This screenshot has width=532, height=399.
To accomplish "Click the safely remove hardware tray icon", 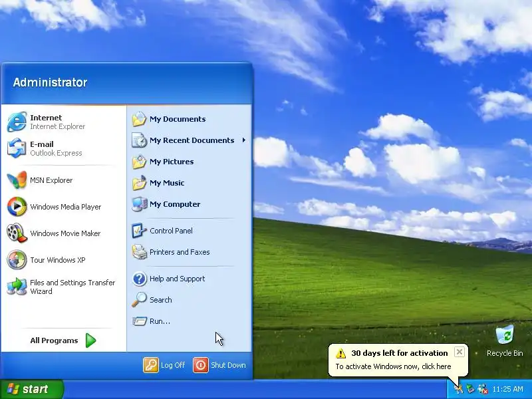I will 470,389.
